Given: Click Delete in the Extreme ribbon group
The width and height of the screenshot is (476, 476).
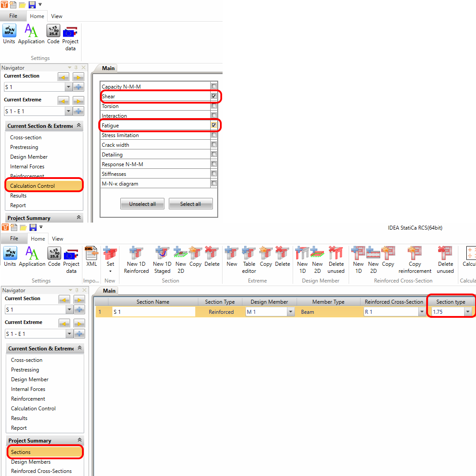Looking at the screenshot, I should click(x=283, y=257).
